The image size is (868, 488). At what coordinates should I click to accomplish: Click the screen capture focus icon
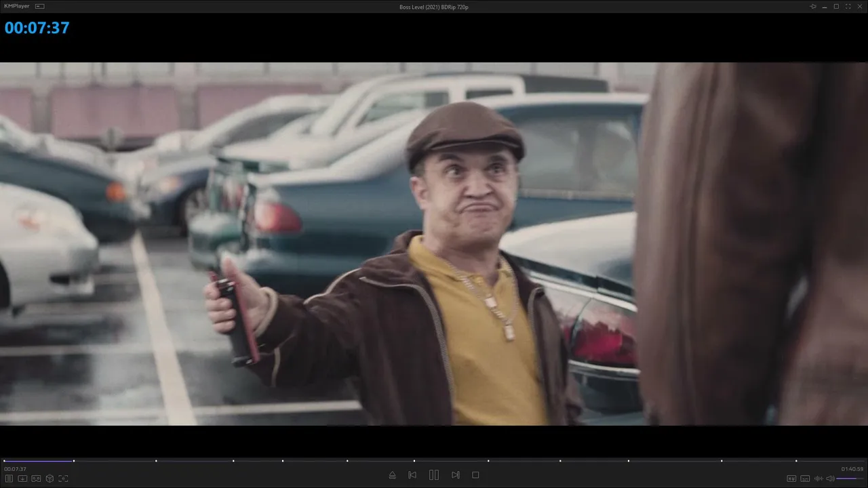click(x=63, y=479)
